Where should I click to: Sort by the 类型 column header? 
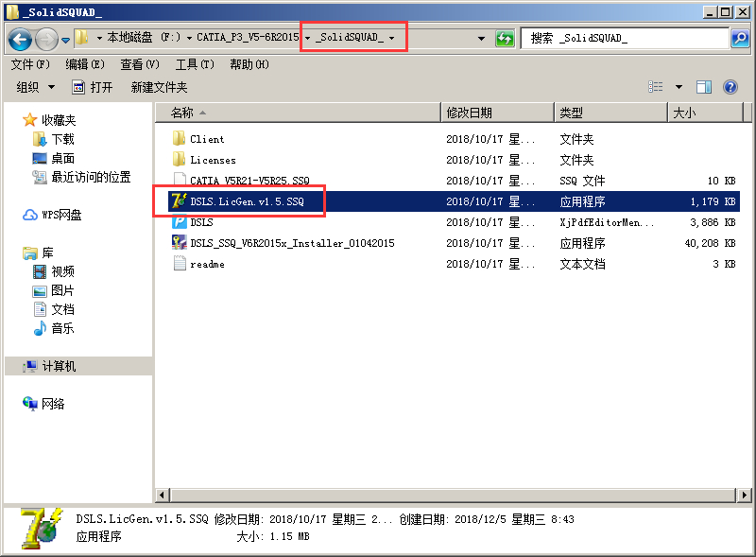pos(610,113)
